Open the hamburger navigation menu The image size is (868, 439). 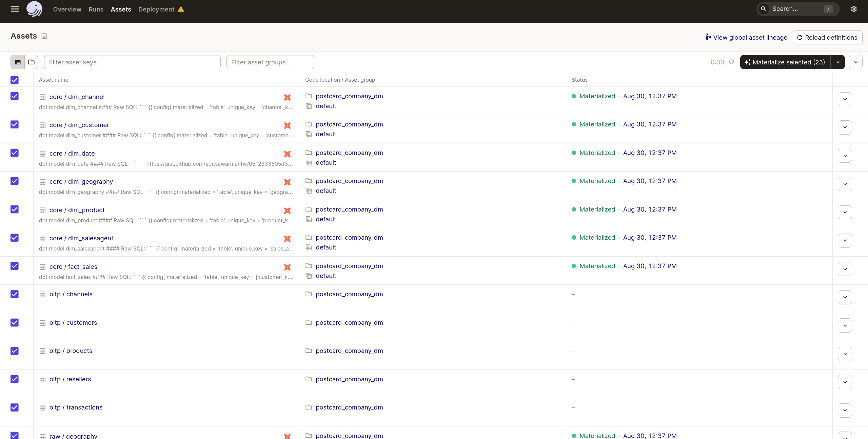pos(15,9)
